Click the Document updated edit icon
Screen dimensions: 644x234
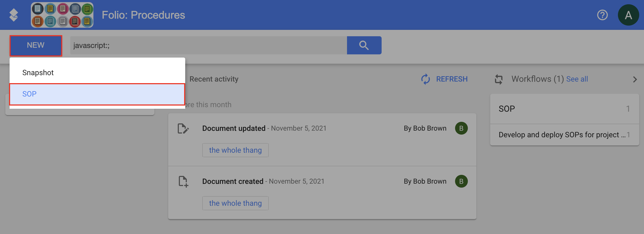pos(183,128)
